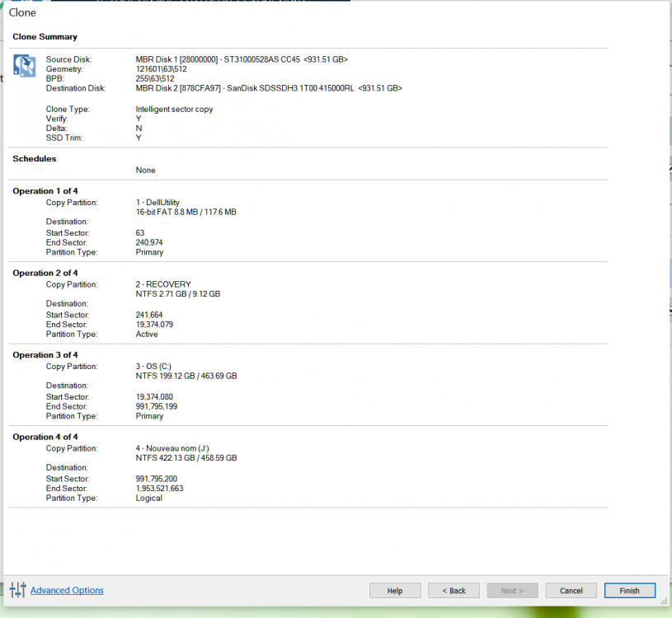Click the Geometry value 121601\63\512
The width and height of the screenshot is (672, 618).
tap(161, 69)
